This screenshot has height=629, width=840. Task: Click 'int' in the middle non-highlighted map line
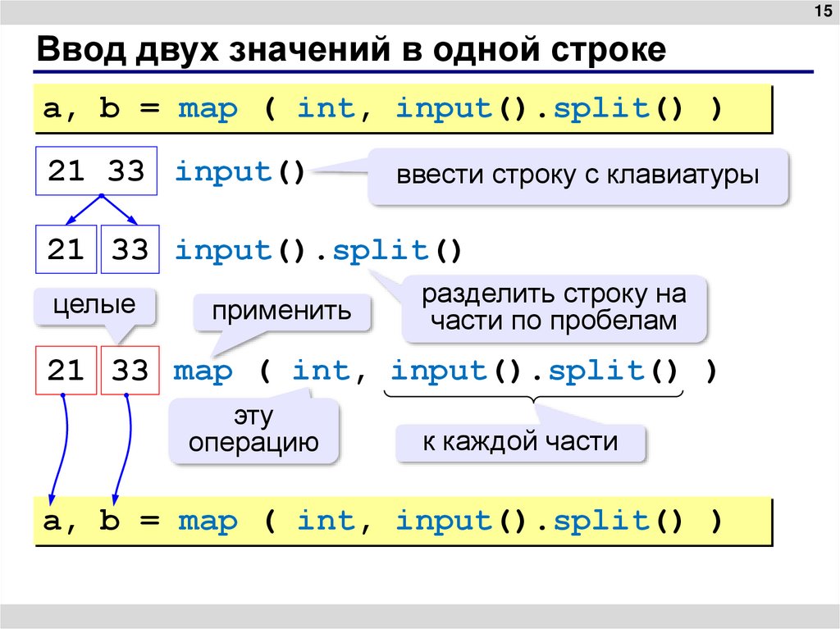(x=322, y=370)
